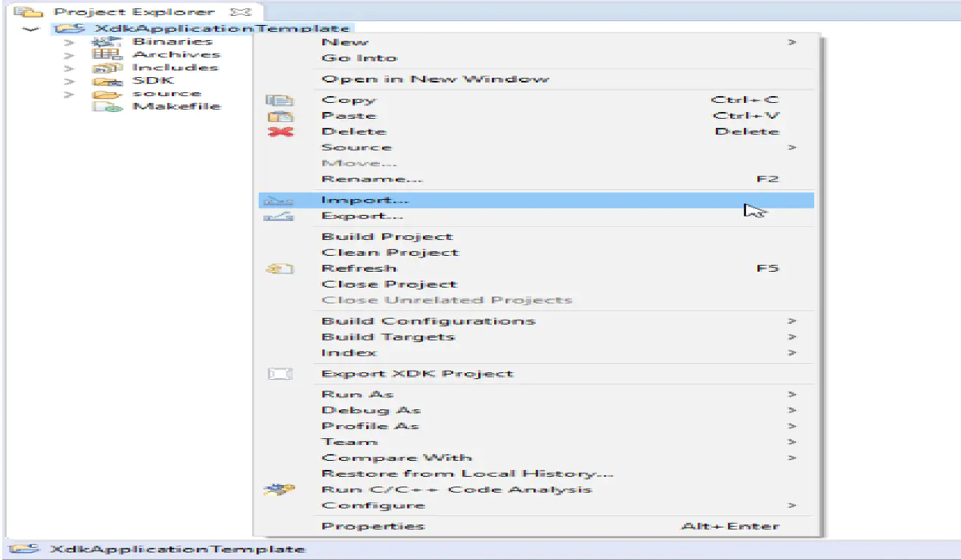Expand the source folder
This screenshot has height=560, width=961.
tap(70, 95)
